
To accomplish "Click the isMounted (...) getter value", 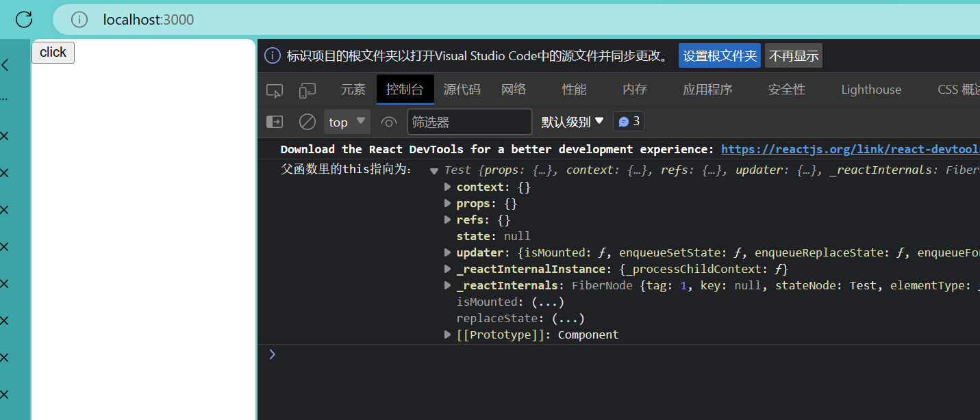I will [548, 302].
